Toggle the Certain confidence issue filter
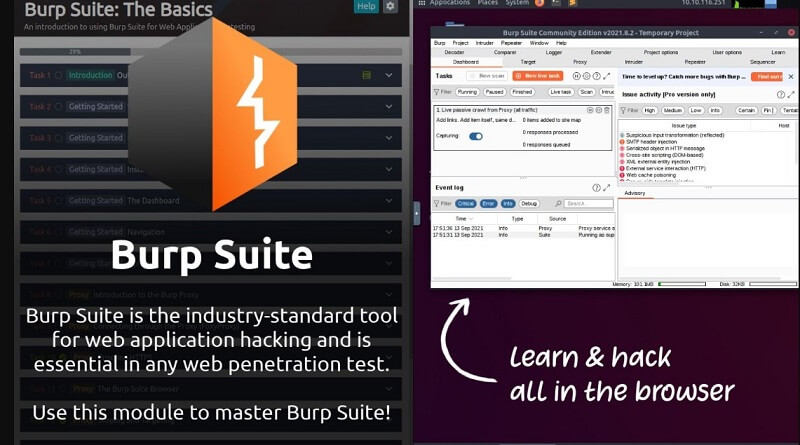The image size is (800, 445). (746, 110)
